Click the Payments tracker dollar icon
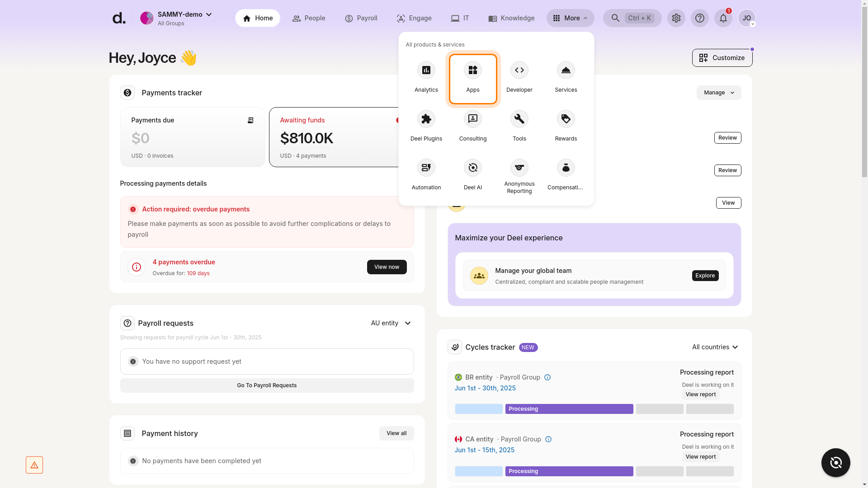Image resolution: width=868 pixels, height=488 pixels. [127, 93]
